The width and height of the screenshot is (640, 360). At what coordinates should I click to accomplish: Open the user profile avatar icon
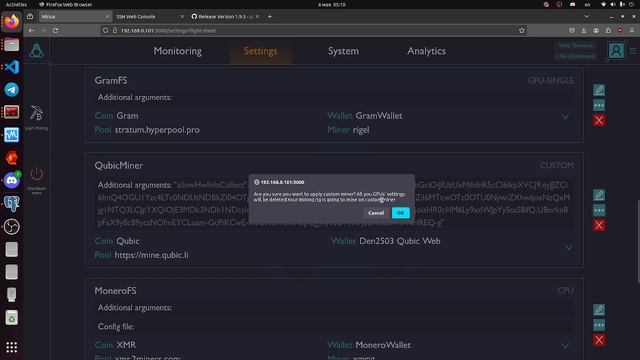coord(616,51)
